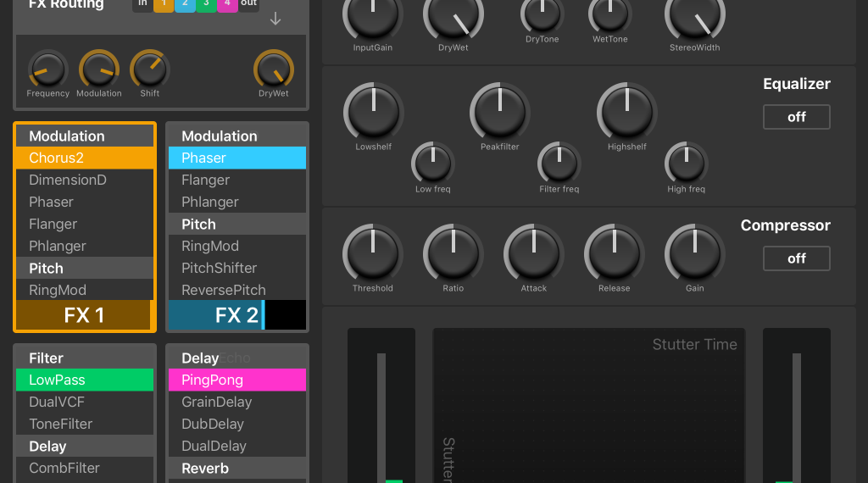This screenshot has width=868, height=483.
Task: Click the StereoWidth knob
Action: click(x=694, y=17)
